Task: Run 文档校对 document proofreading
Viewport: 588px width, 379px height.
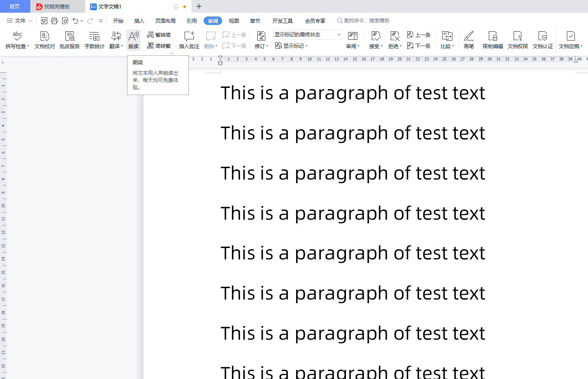Action: 45,40
